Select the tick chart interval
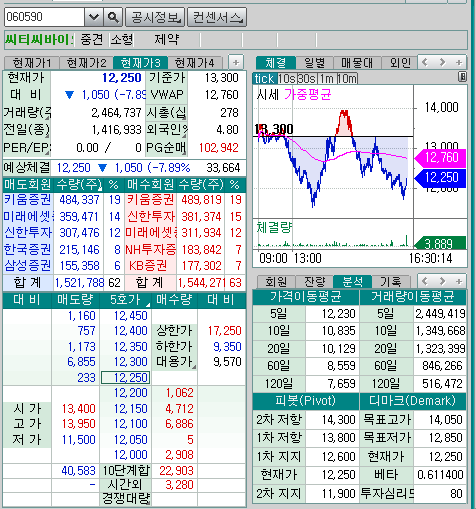476x509 pixels. click(x=265, y=79)
